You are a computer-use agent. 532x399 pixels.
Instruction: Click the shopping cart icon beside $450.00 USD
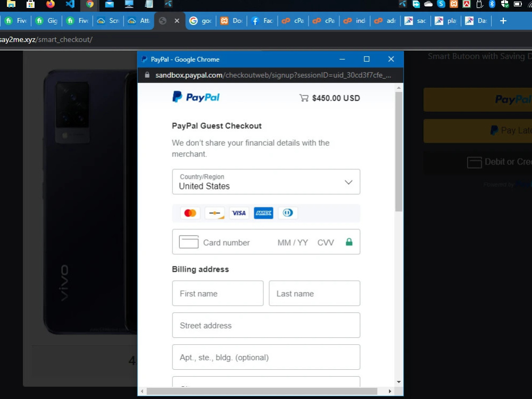304,98
